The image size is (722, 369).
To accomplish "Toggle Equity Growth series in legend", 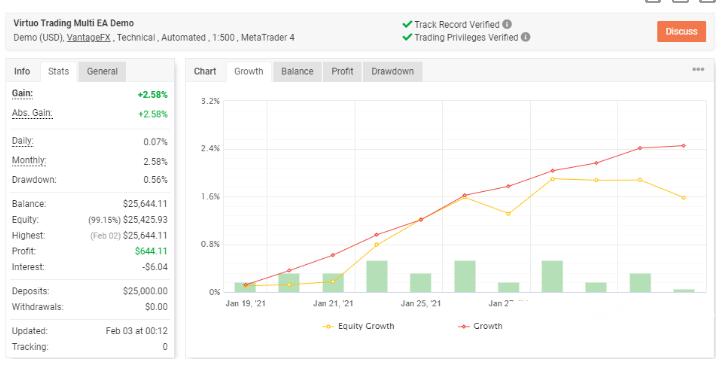I will [x=359, y=326].
